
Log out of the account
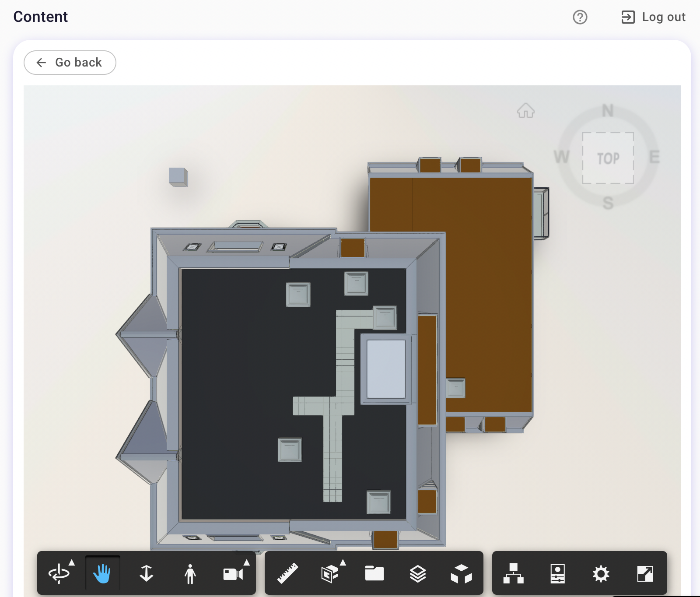(652, 17)
